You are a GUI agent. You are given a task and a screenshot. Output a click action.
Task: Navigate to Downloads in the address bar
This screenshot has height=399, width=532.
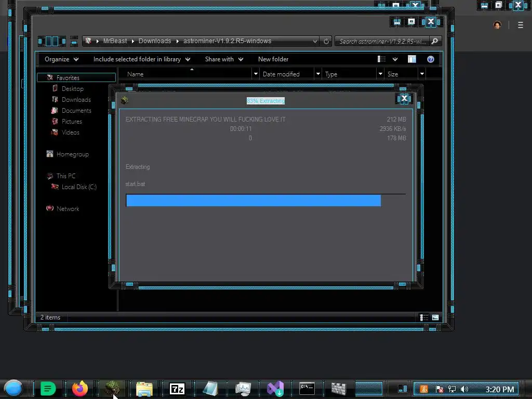click(x=155, y=41)
